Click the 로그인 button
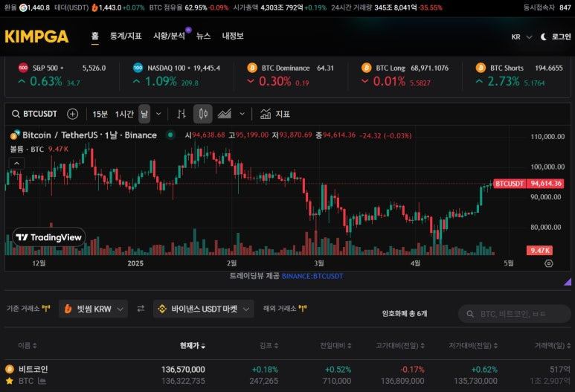The image size is (575, 392). click(x=561, y=36)
